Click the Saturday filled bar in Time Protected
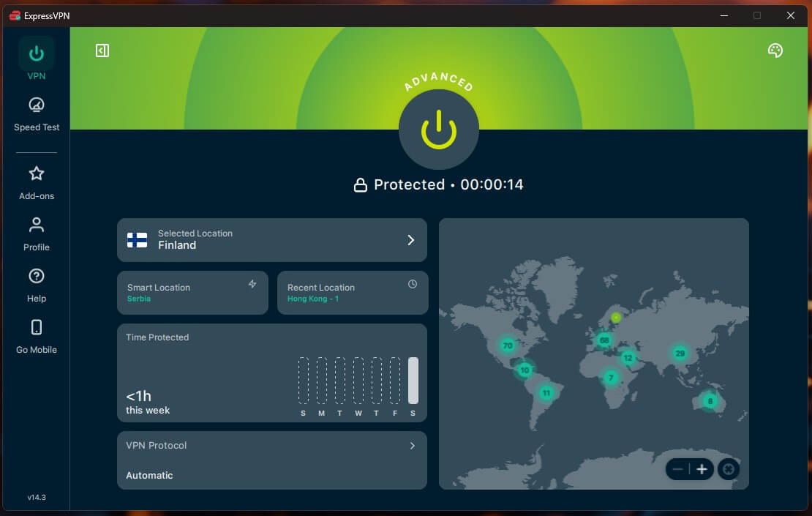812x516 pixels. coord(413,381)
